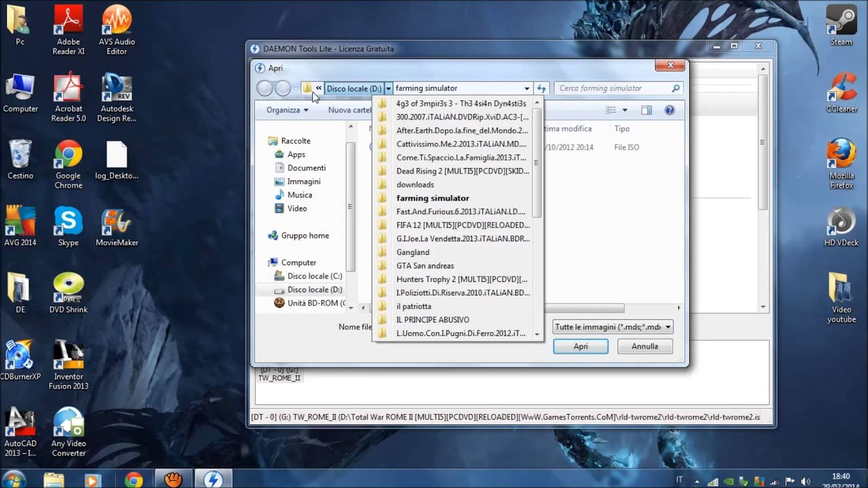The width and height of the screenshot is (868, 488).
Task: Launch AutoCAD 2013 desktop icon
Action: 20,432
